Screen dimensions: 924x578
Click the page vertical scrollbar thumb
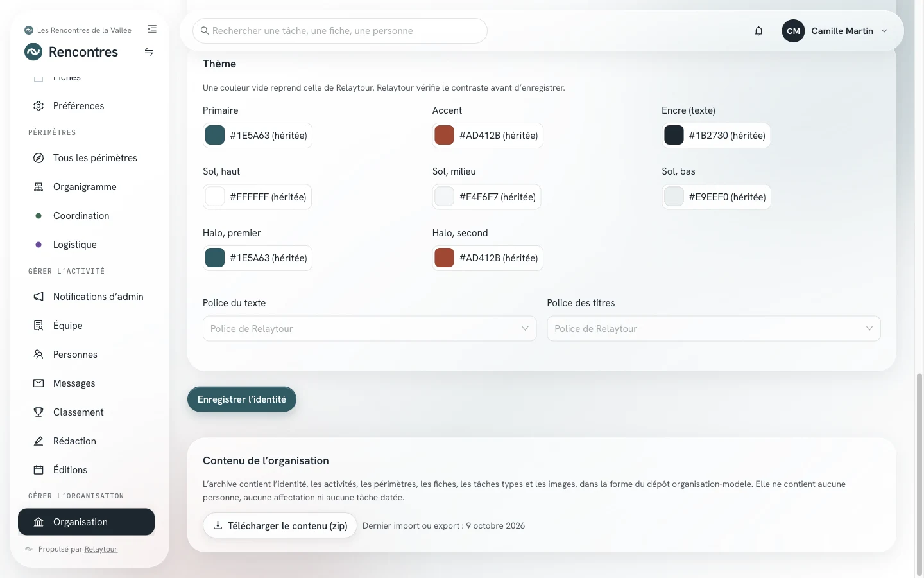pos(919,474)
